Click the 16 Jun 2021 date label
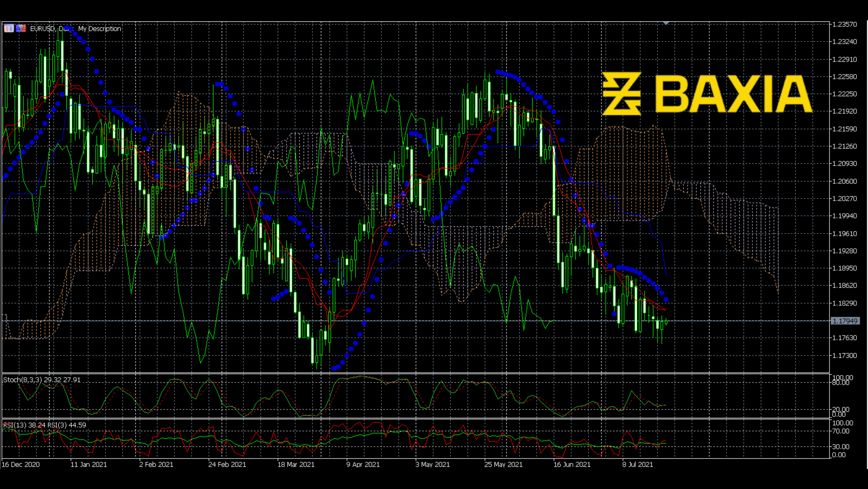The image size is (868, 489). (572, 464)
